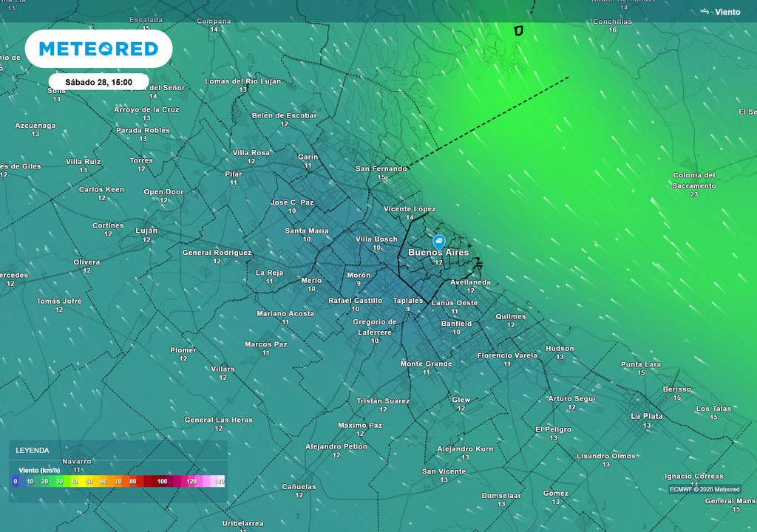The height and width of the screenshot is (532, 757).
Task: Click the Buenos Aires location pin marker
Action: pos(438,240)
